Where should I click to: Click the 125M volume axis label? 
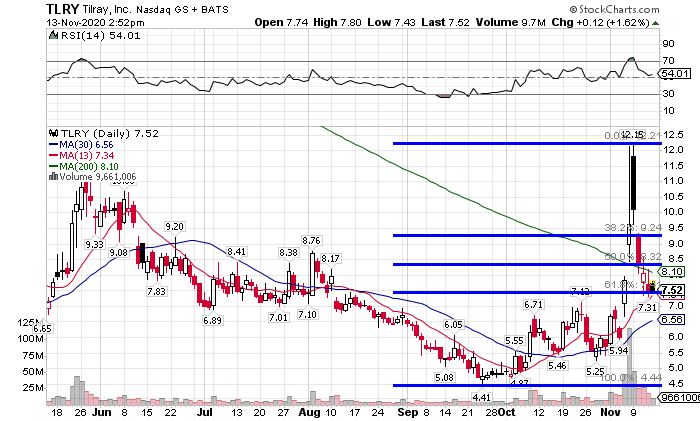click(29, 322)
